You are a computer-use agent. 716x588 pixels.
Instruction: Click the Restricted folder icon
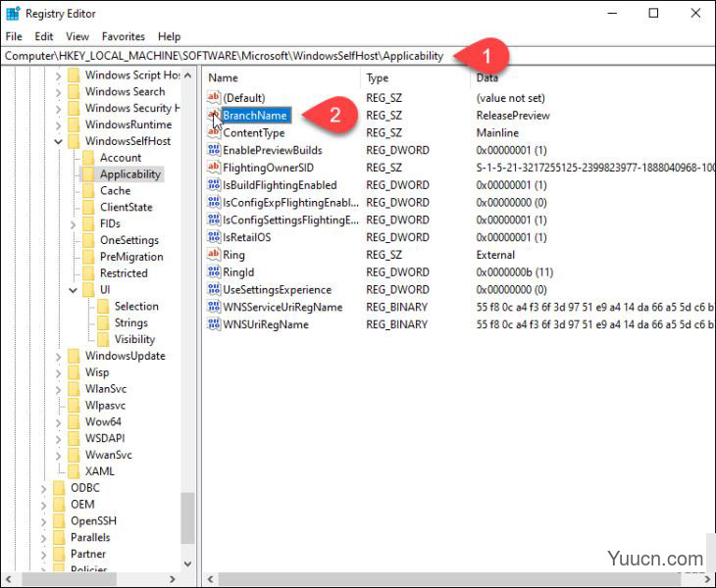88,272
